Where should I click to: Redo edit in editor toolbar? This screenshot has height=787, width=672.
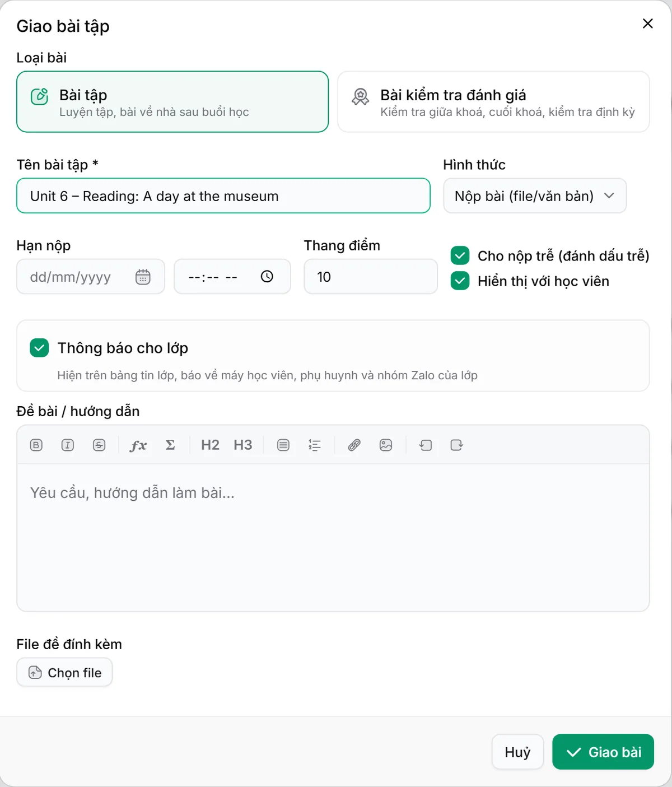point(457,445)
